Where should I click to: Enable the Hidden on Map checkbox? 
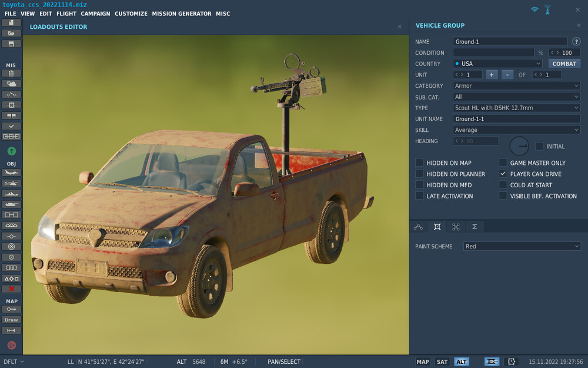point(419,163)
